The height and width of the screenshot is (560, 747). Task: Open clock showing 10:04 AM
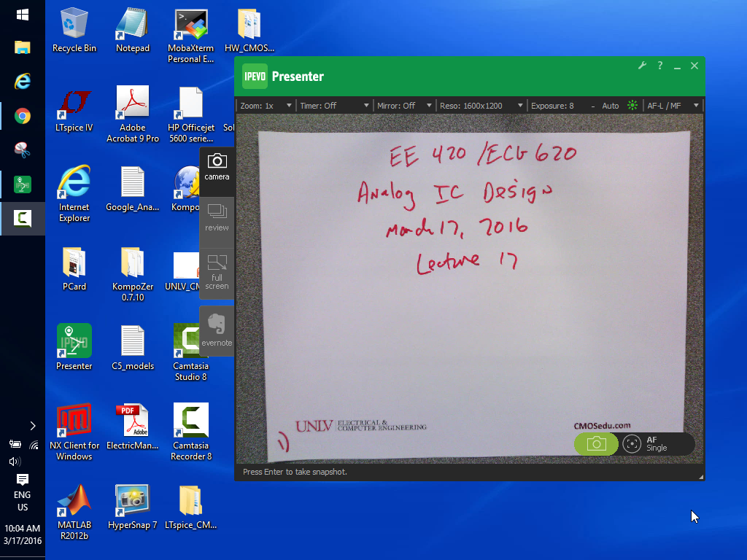click(23, 534)
